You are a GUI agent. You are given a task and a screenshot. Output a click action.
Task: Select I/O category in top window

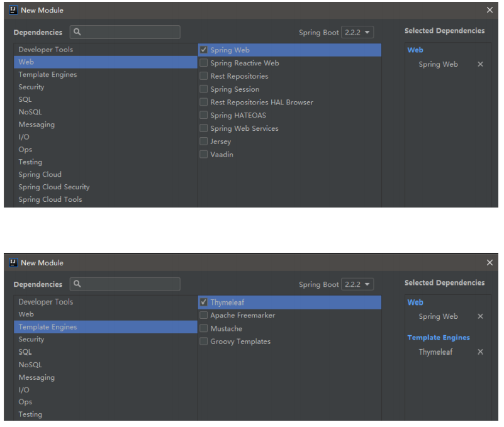[106, 137]
